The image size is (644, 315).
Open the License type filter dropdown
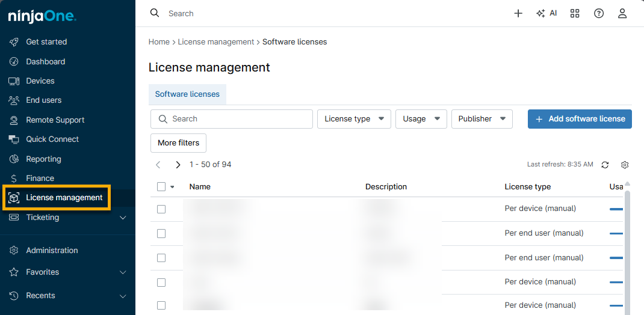[x=354, y=119]
